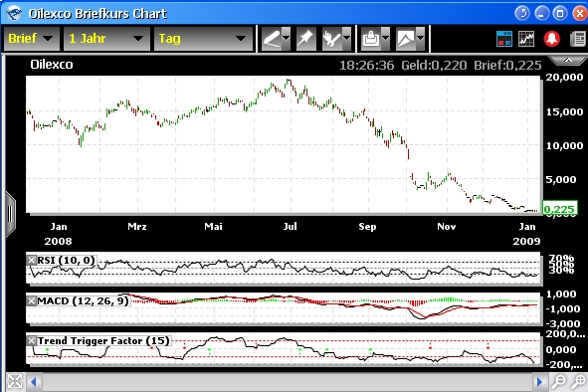Click the MACD (12, 26, 9) label

[x=83, y=300]
